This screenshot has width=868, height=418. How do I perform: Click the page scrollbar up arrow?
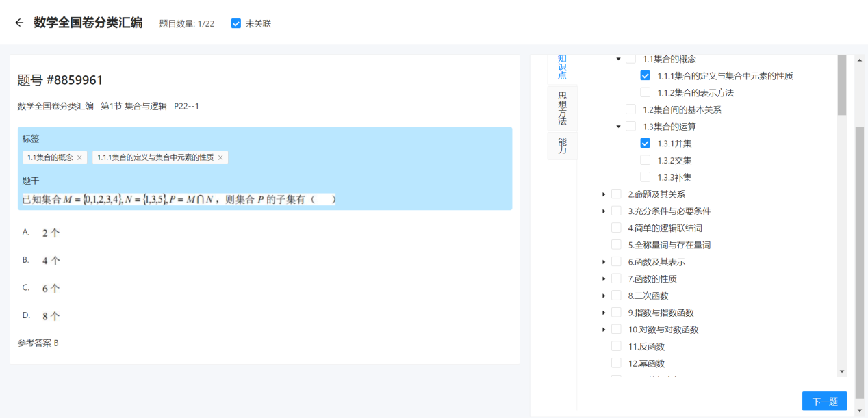pyautogui.click(x=860, y=60)
